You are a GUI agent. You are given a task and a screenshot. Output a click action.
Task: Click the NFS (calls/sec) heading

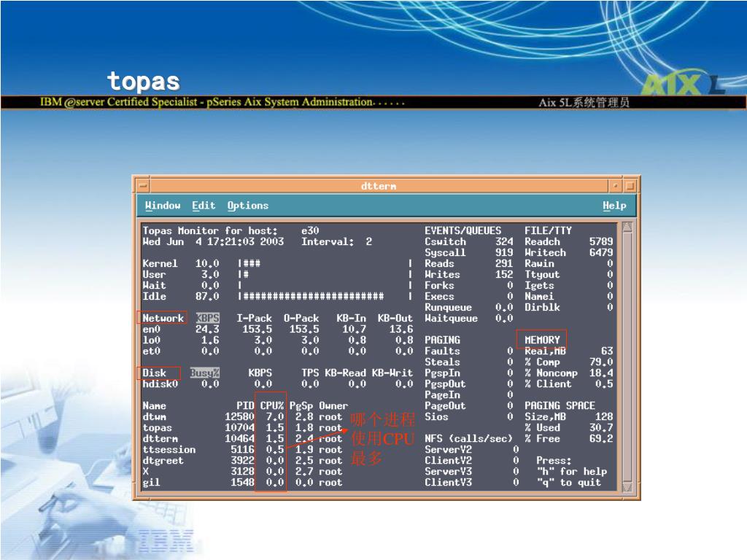click(x=468, y=438)
